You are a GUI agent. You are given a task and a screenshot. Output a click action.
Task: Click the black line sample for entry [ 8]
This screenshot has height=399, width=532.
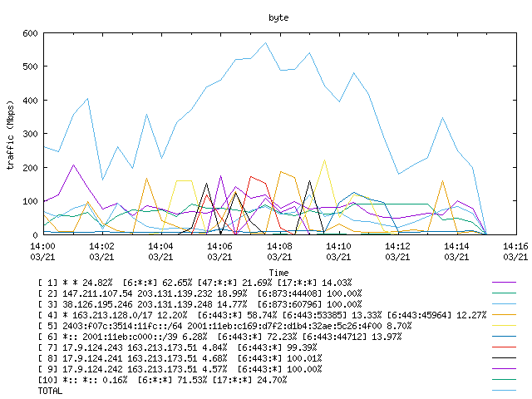505,358
